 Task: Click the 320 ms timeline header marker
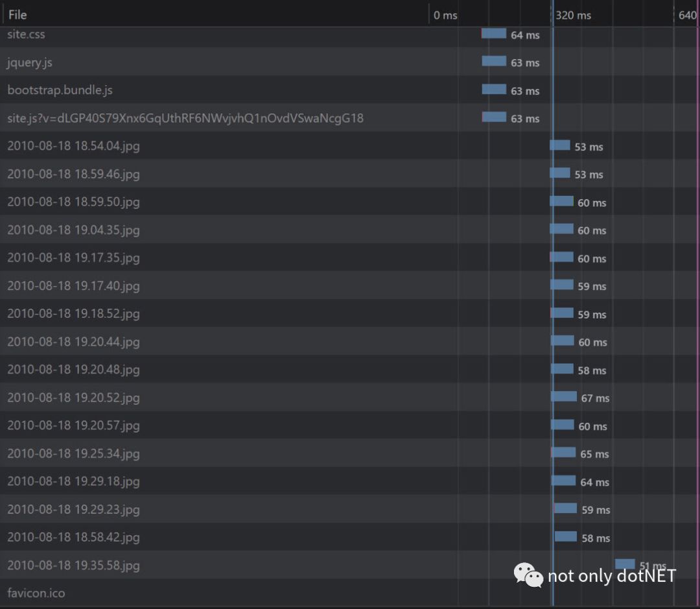tap(573, 15)
